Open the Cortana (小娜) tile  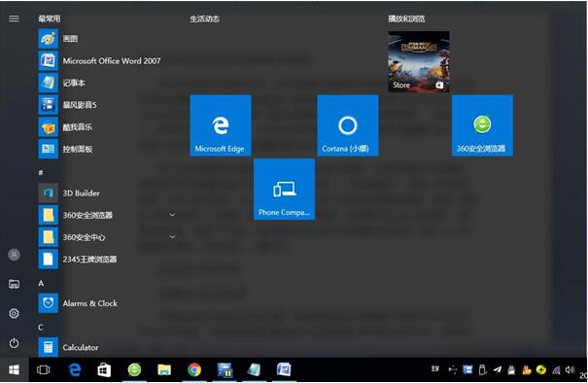(x=348, y=125)
